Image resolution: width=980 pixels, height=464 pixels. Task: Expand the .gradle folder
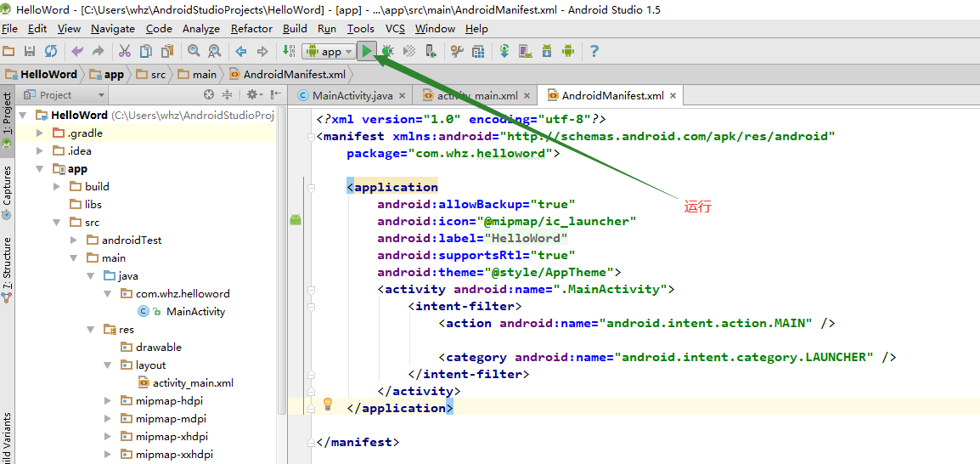(x=40, y=133)
